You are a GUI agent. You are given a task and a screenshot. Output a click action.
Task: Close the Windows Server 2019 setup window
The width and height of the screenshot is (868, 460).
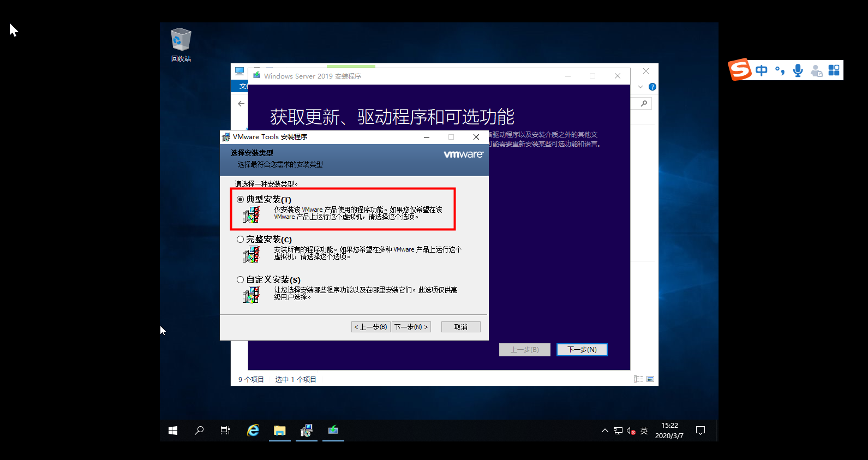click(618, 76)
